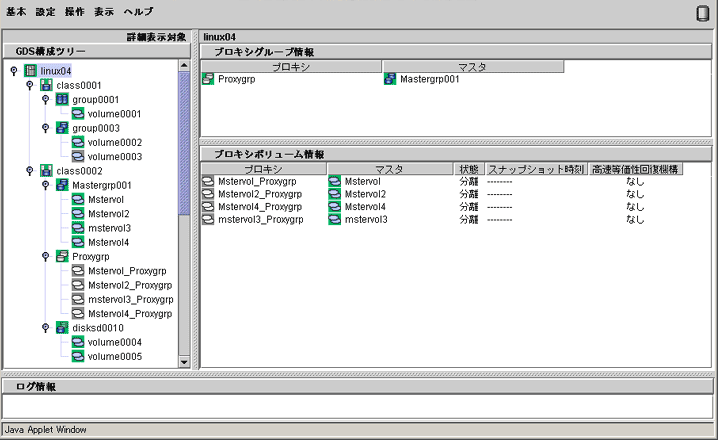The image size is (718, 440).
Task: Click the Mstervol4_Proxygrp icon in tree
Action: (x=78, y=313)
